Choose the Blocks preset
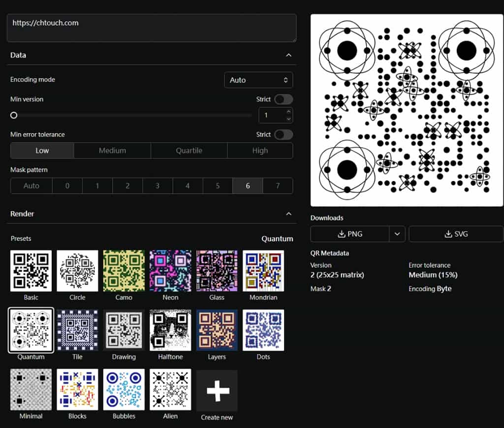Viewport: 504px width, 428px height. click(77, 390)
